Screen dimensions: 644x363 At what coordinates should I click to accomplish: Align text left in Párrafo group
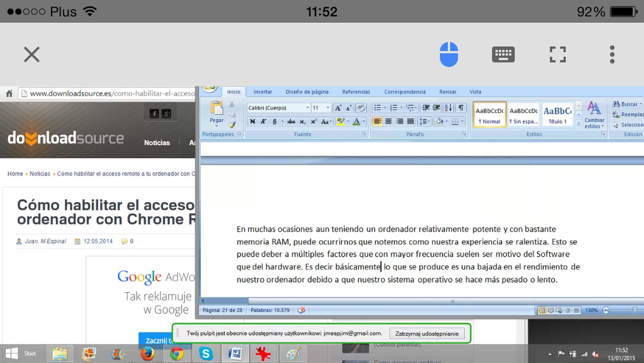click(377, 122)
